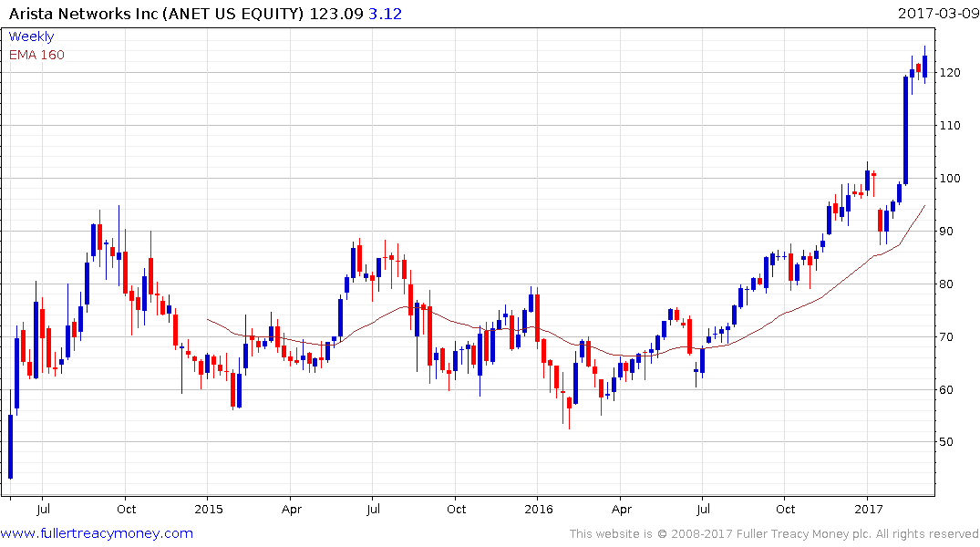Click the copyright notice 'Fuller Treacy Money plc'
980x547 pixels.
point(803,534)
